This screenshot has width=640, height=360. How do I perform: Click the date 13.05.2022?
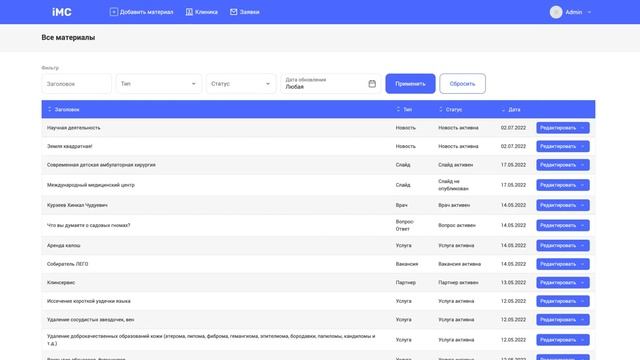[513, 282]
